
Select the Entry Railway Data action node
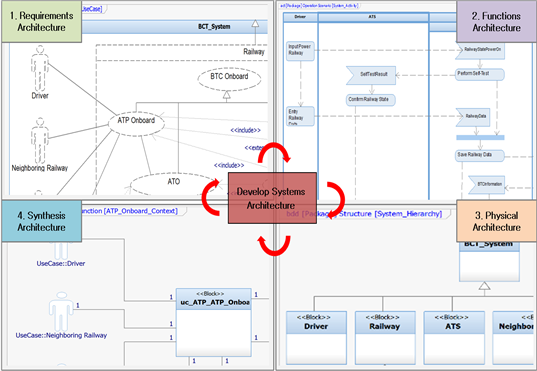(x=300, y=116)
